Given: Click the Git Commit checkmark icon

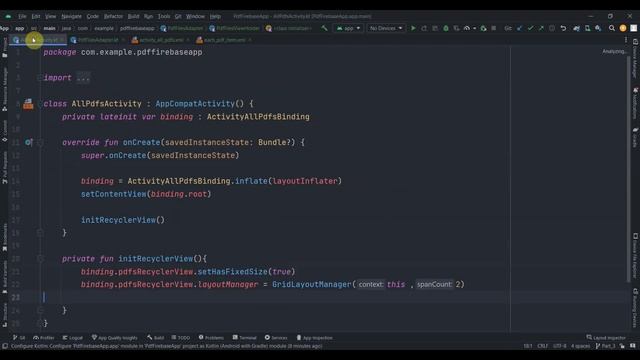Looking at the screenshot, I should (531, 28).
